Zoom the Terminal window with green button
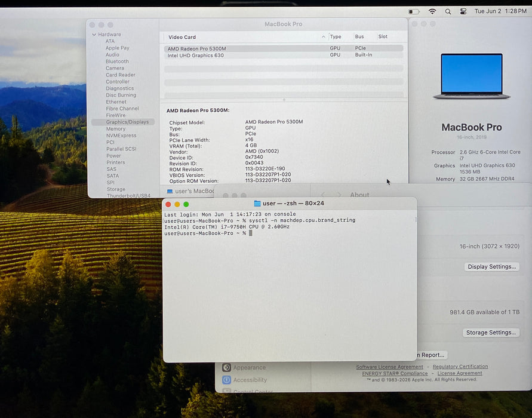 click(x=186, y=204)
